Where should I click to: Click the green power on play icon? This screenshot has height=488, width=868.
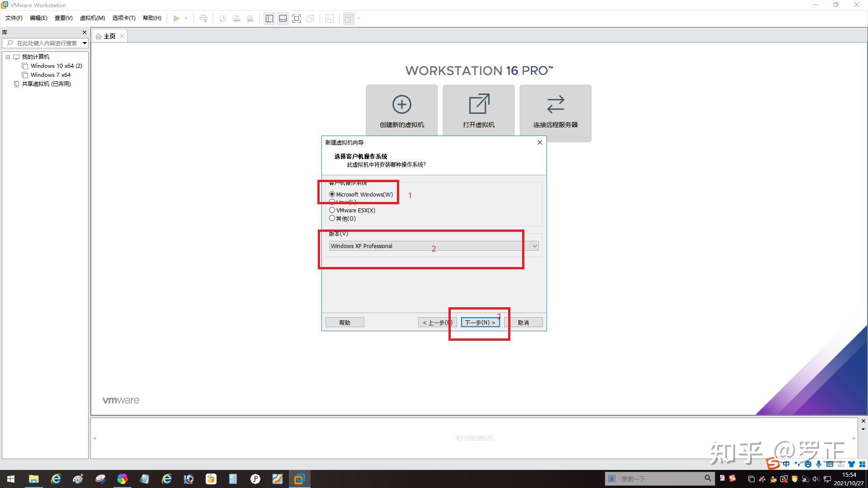click(x=176, y=19)
